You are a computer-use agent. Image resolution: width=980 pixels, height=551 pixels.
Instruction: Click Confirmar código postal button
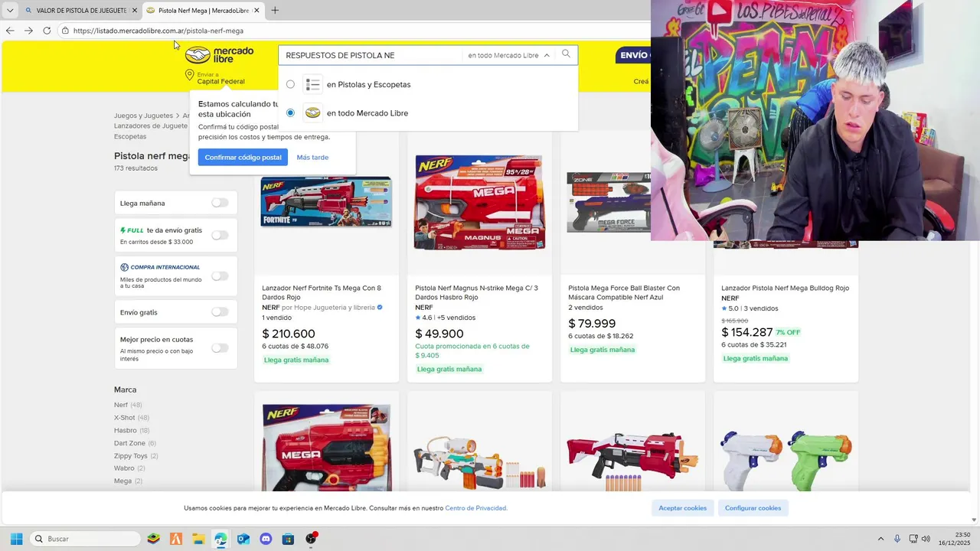[243, 157]
